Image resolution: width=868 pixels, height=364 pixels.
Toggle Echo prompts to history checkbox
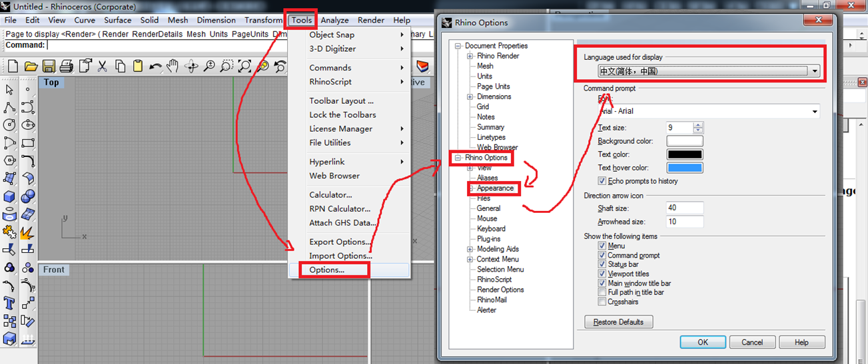[602, 181]
